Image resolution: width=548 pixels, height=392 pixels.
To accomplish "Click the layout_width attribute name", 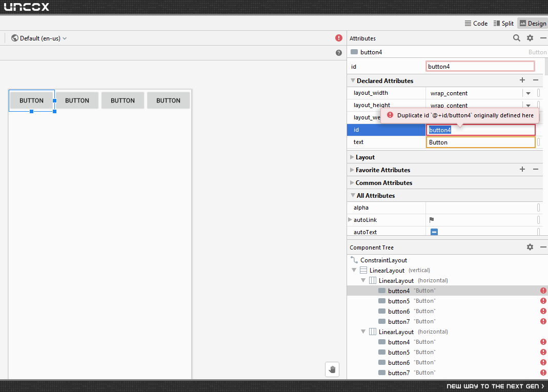I will click(x=371, y=93).
